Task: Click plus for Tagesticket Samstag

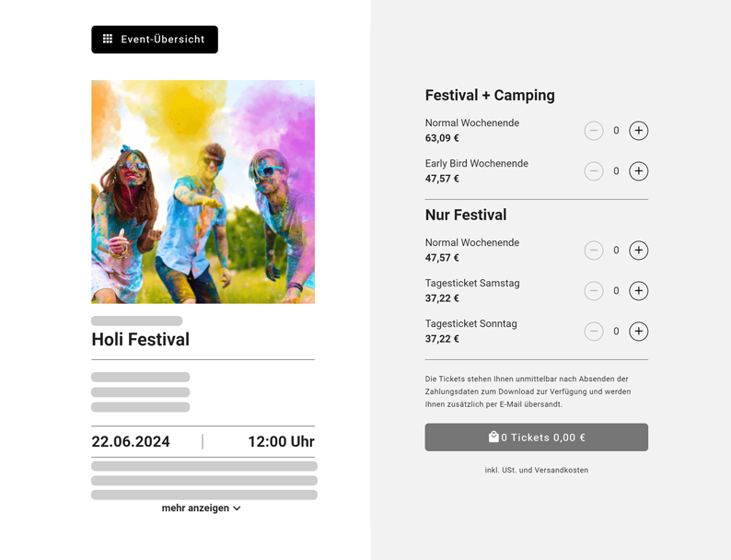Action: 638,291
